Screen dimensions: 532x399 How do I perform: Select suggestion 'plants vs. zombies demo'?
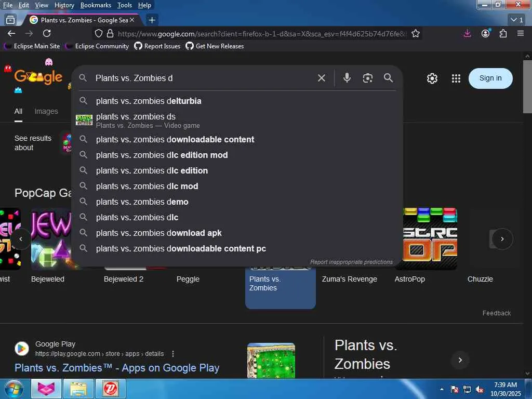237,202
